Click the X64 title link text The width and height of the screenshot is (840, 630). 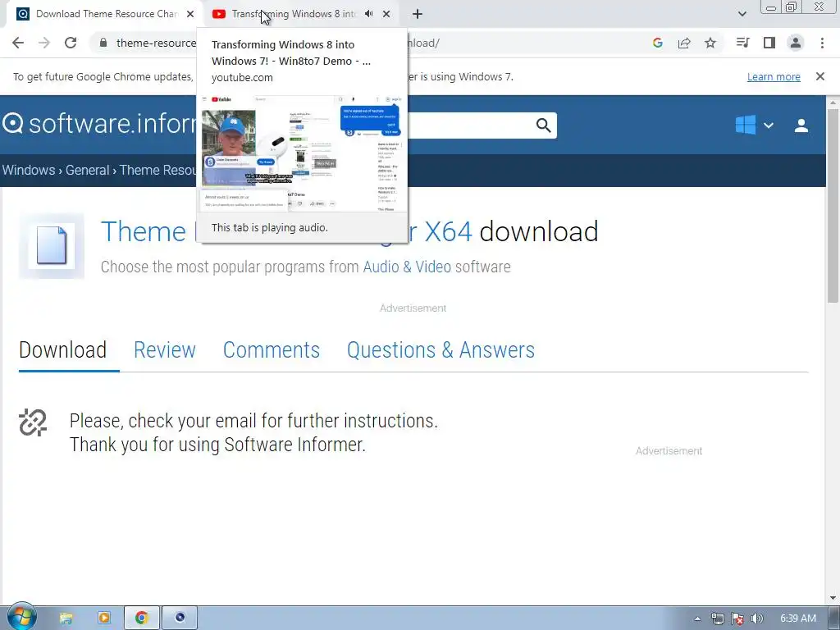[448, 231]
